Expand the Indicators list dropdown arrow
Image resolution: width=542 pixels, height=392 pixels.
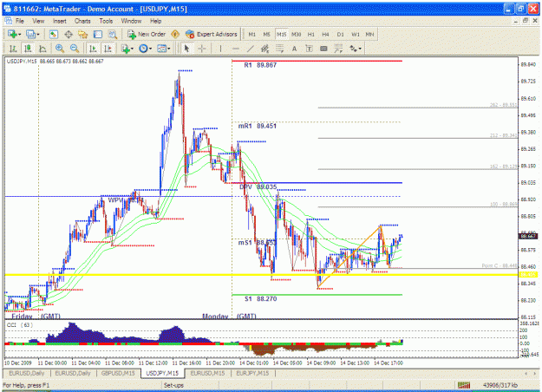pos(132,49)
